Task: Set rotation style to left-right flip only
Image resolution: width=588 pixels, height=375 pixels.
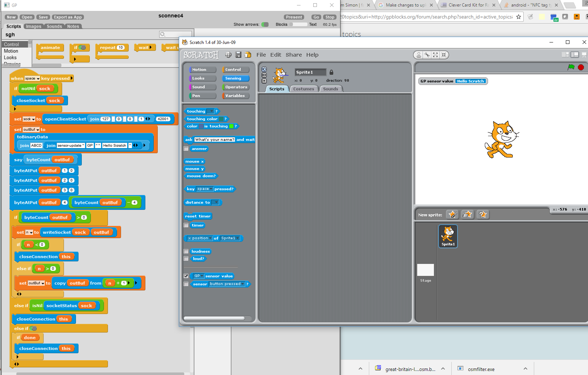Action: [264, 75]
